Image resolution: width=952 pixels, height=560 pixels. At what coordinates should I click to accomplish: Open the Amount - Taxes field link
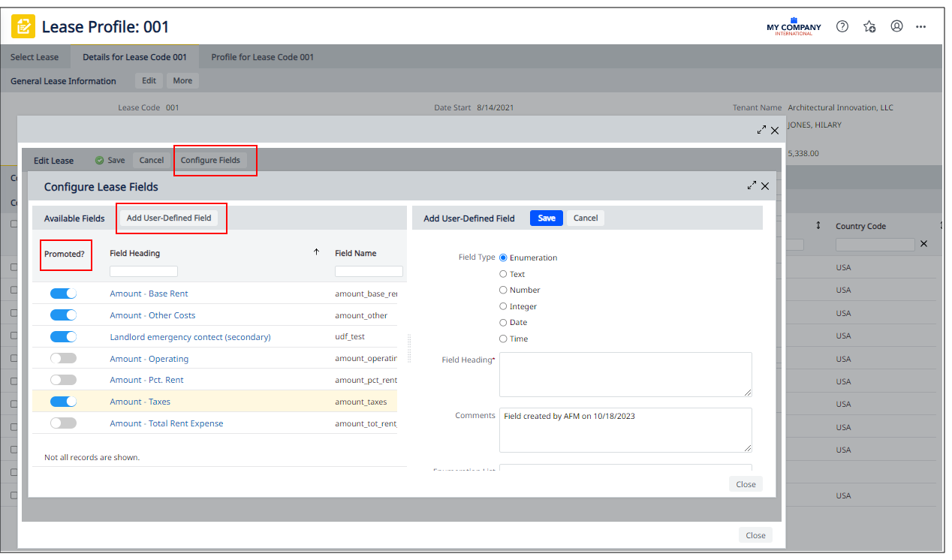[x=140, y=401]
